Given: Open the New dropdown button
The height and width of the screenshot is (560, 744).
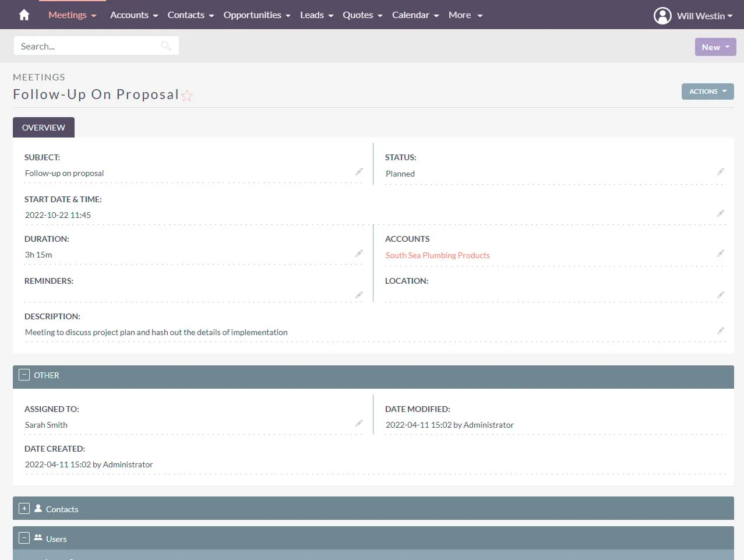Looking at the screenshot, I should 715,47.
